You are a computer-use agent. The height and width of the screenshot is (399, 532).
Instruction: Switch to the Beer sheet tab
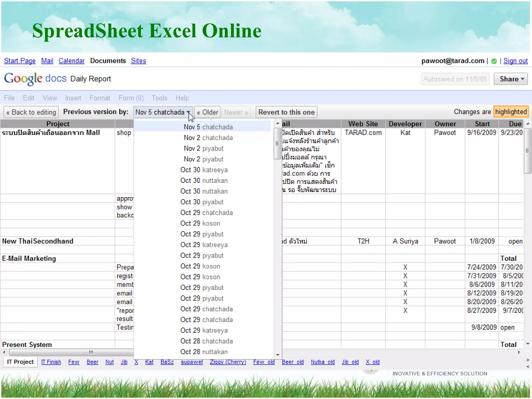[x=92, y=362]
